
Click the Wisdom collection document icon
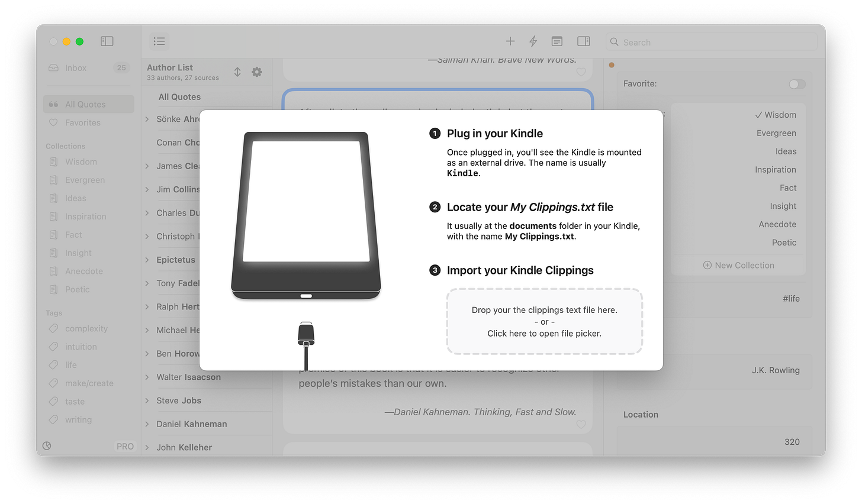[53, 161]
